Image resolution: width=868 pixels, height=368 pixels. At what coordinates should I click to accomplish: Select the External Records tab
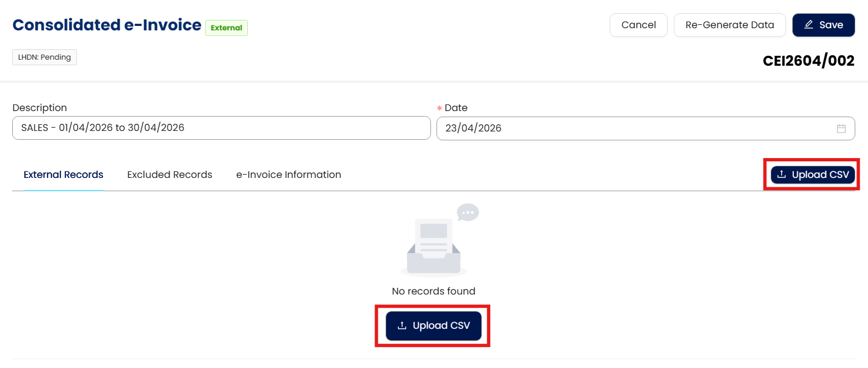point(63,175)
